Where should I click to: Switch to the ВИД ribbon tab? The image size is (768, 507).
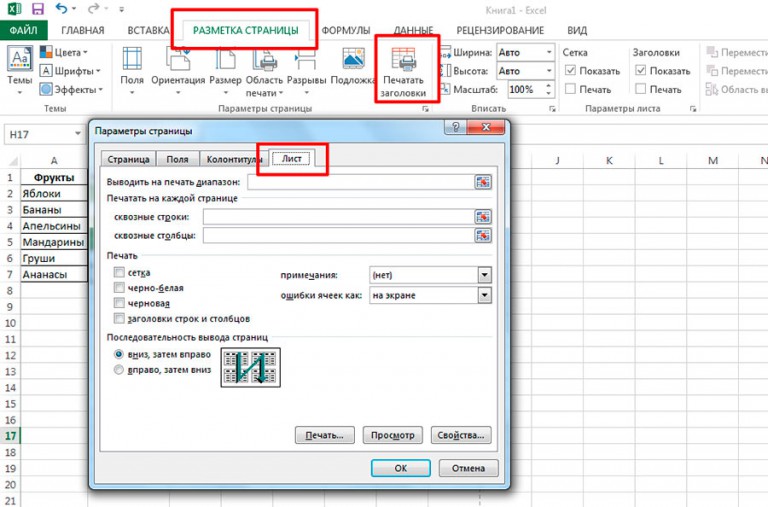(x=577, y=30)
